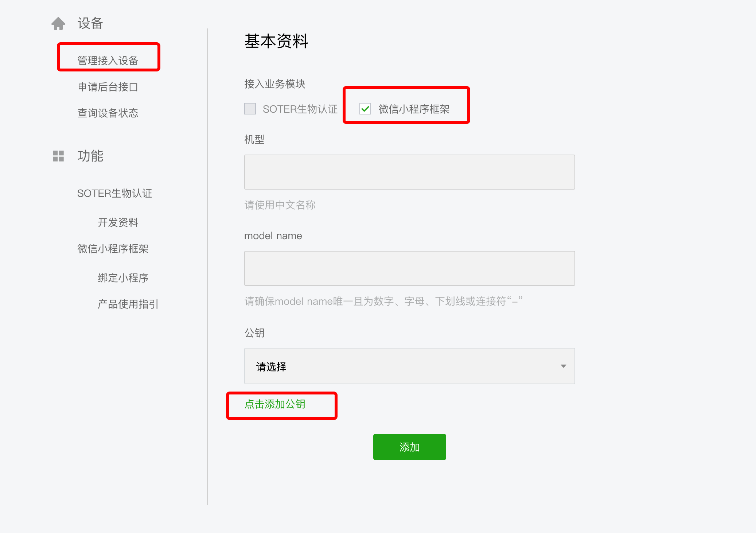Click the home icon beside 设备
The height and width of the screenshot is (533, 756).
[x=58, y=24]
